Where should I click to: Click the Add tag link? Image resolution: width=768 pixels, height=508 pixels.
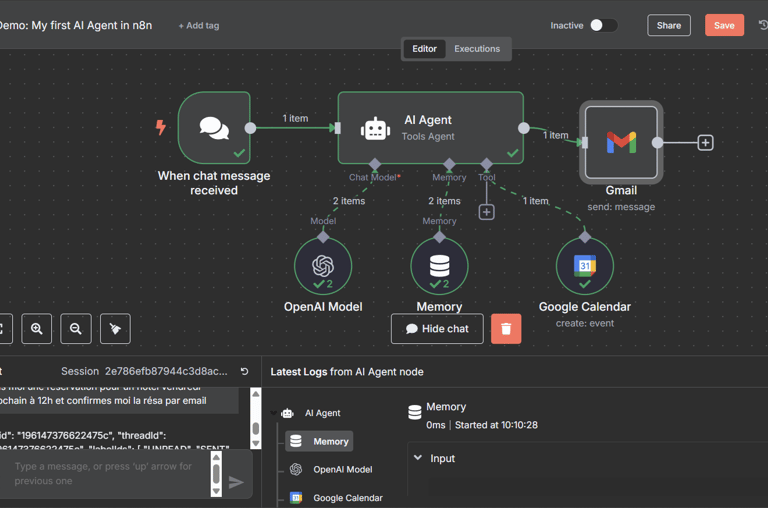pos(199,25)
